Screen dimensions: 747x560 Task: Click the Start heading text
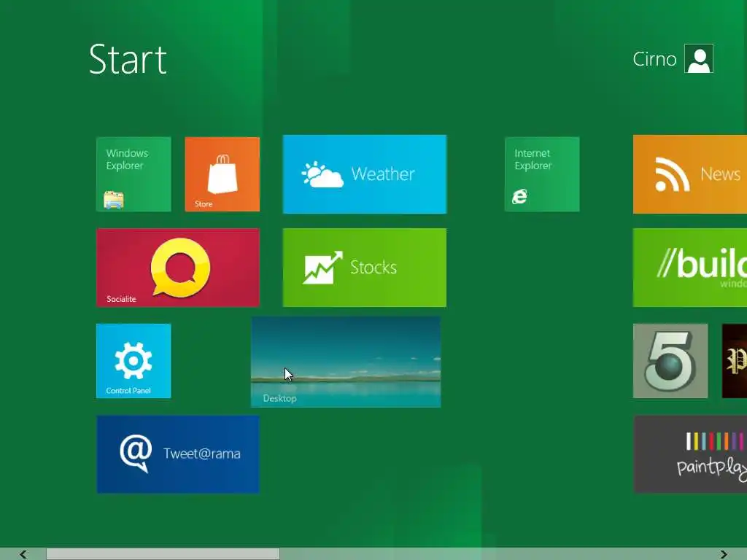coord(128,60)
